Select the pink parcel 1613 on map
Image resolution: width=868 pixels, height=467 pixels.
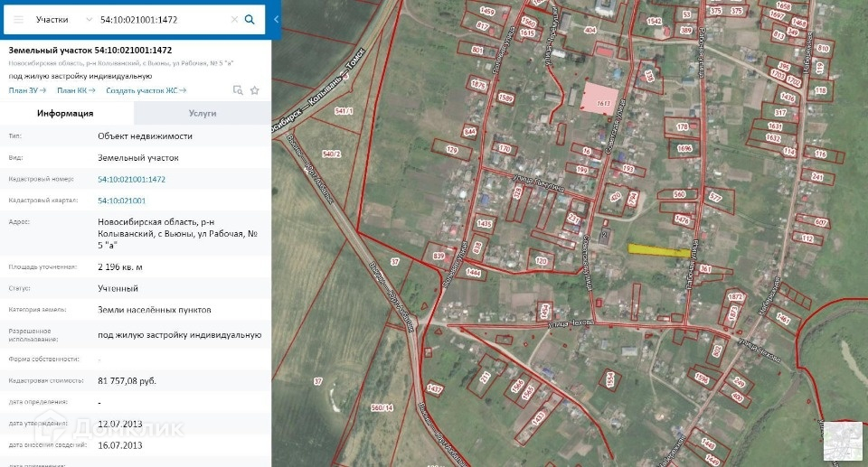(x=599, y=99)
